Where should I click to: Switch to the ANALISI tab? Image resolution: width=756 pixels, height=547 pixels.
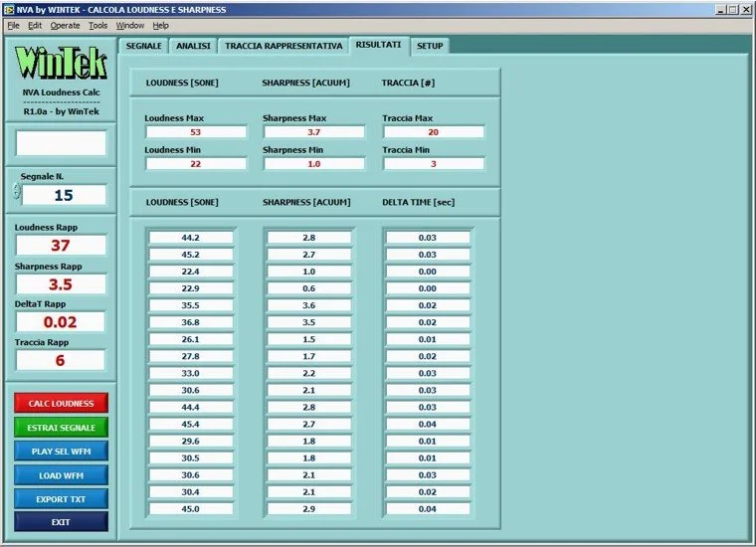tap(193, 46)
